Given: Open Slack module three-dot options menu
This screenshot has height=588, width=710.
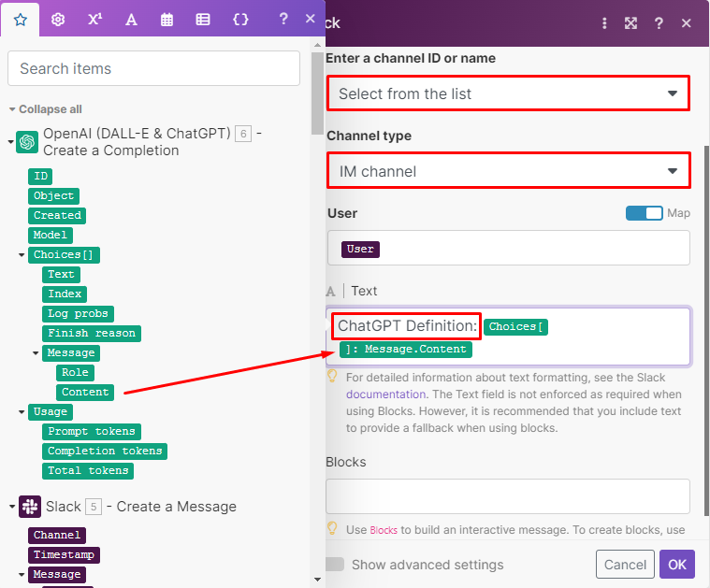Looking at the screenshot, I should pos(604,23).
